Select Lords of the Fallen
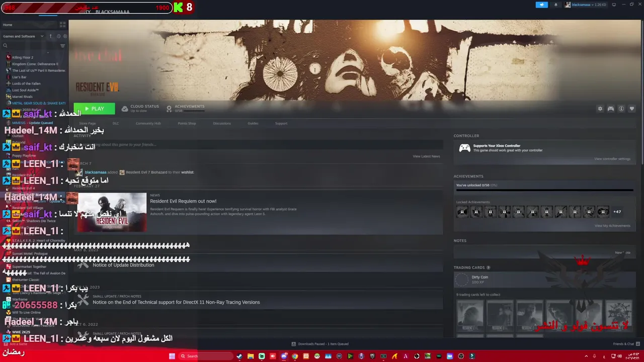This screenshot has width=644, height=362. (x=26, y=83)
